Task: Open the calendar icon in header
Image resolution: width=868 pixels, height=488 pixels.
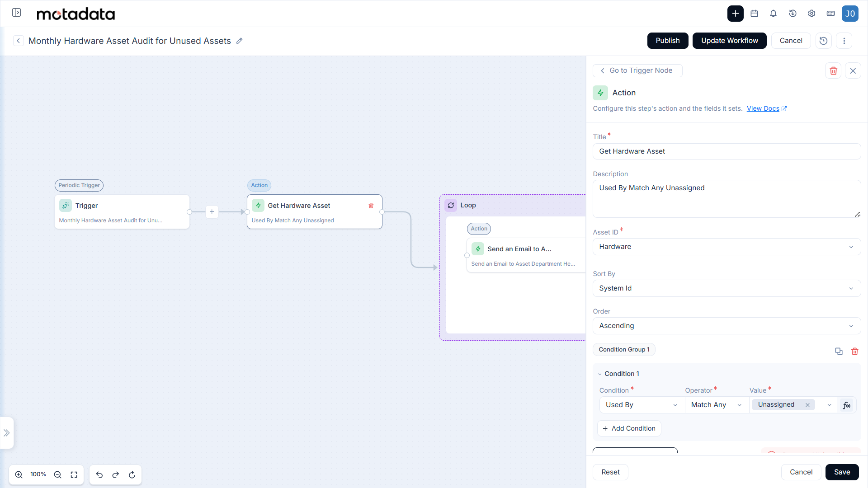Action: coord(754,14)
